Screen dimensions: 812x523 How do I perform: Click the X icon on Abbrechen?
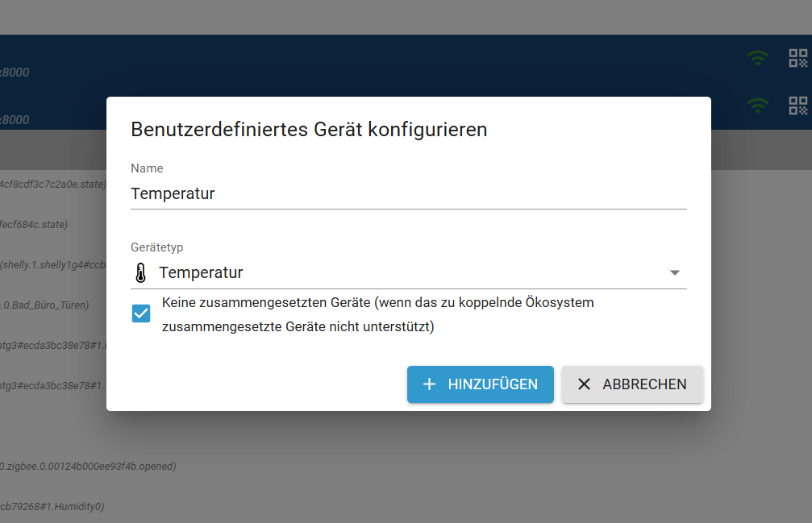tap(584, 384)
